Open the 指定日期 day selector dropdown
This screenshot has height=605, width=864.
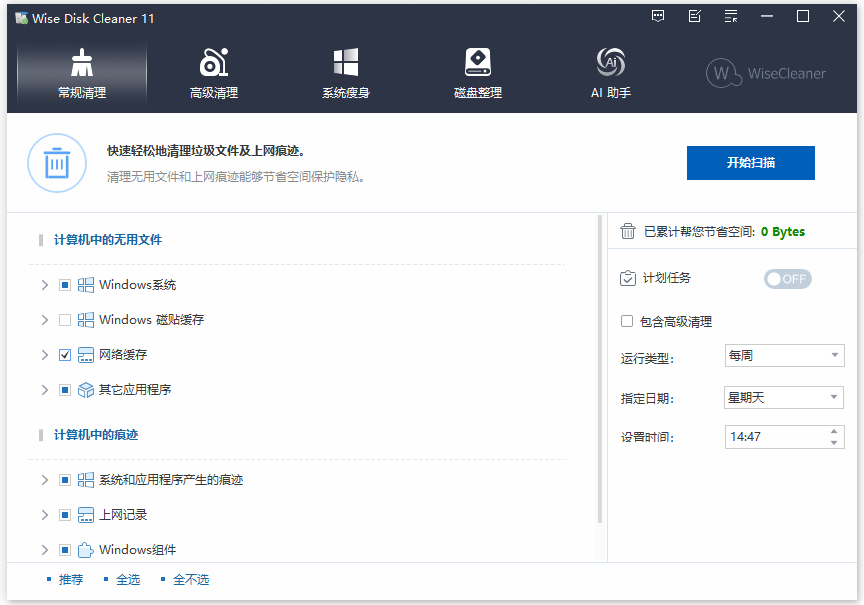coord(784,397)
